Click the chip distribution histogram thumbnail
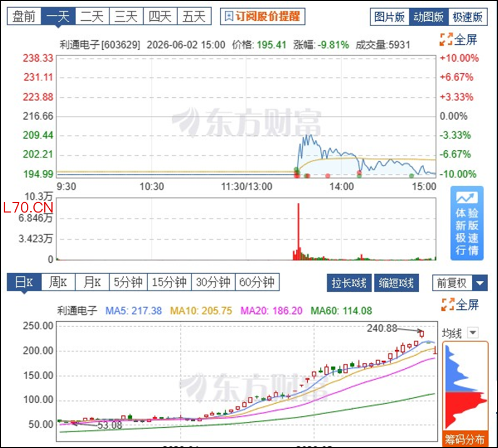 (465, 387)
